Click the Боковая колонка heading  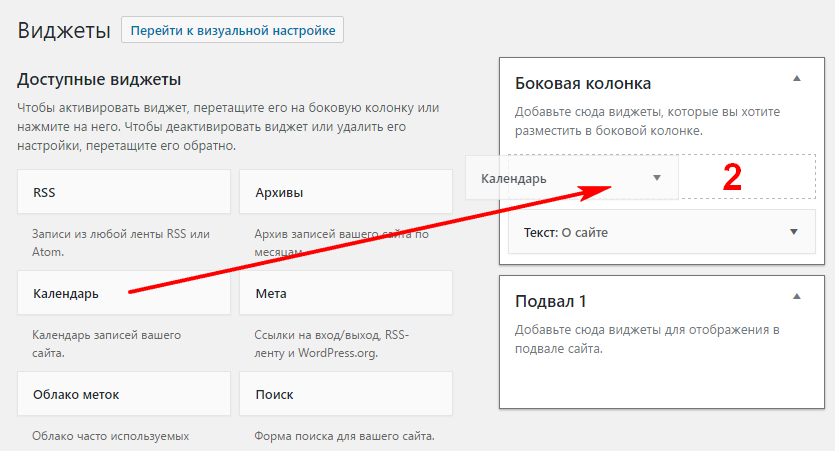[583, 83]
